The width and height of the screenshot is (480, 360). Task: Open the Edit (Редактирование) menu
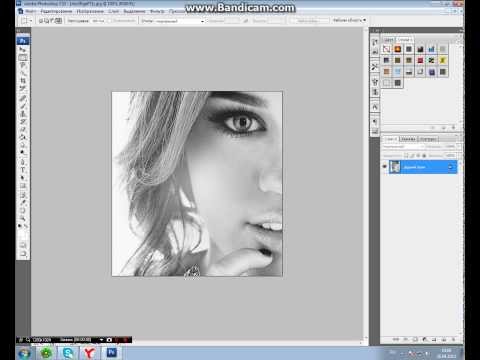(x=56, y=11)
